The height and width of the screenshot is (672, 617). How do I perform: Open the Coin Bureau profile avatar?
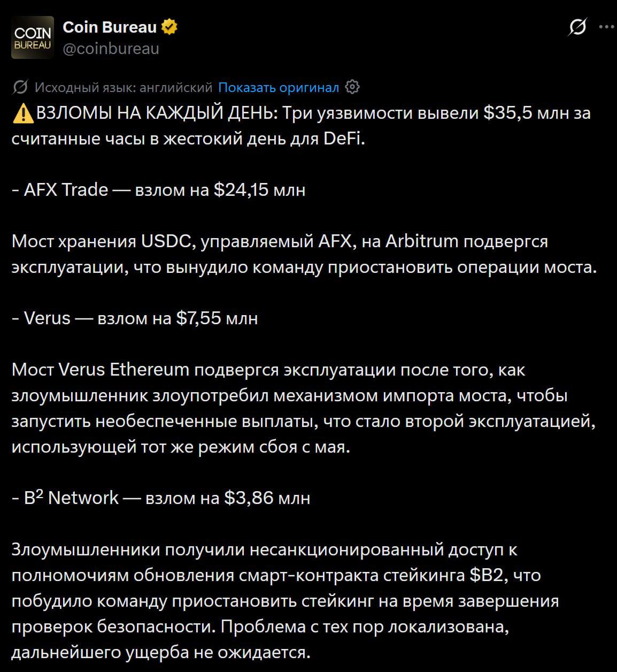tap(33, 37)
